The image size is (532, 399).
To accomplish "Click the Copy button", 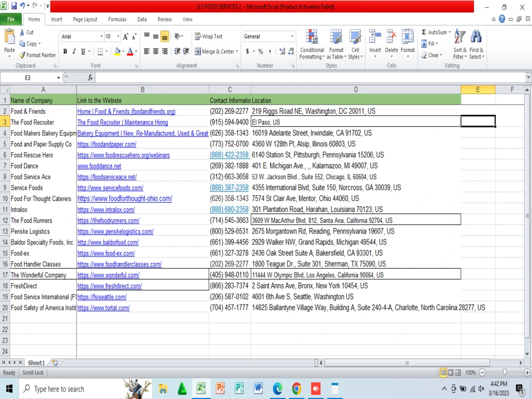I will pyautogui.click(x=29, y=44).
